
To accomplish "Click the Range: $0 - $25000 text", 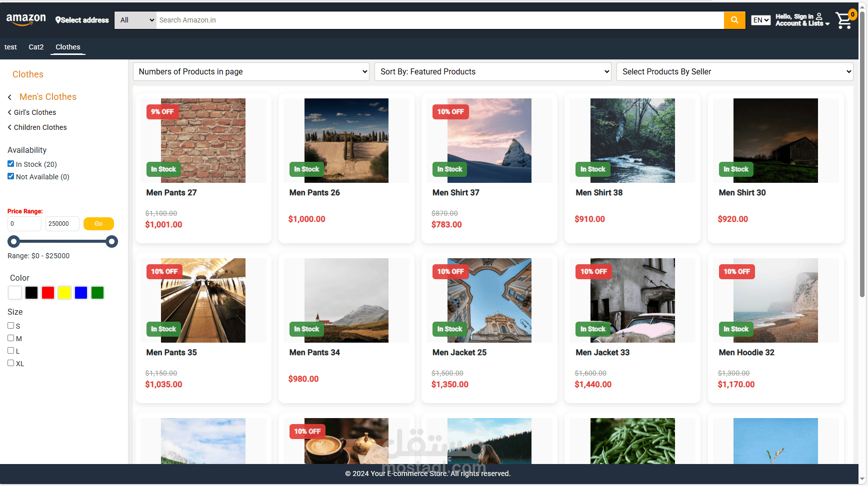I will coord(38,256).
